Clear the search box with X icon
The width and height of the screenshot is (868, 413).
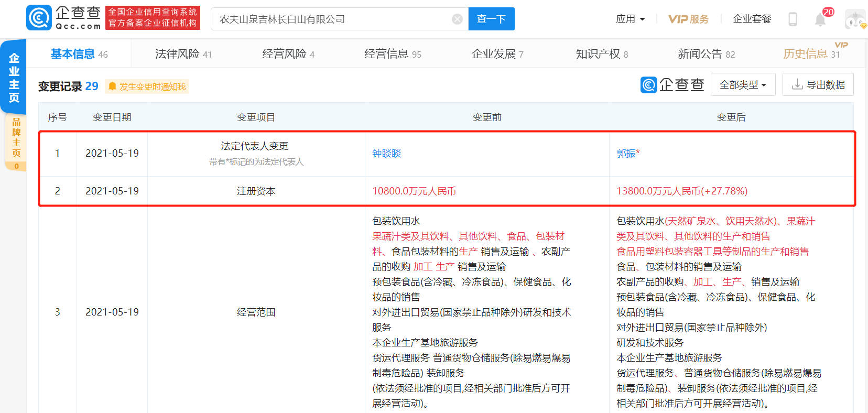point(457,19)
